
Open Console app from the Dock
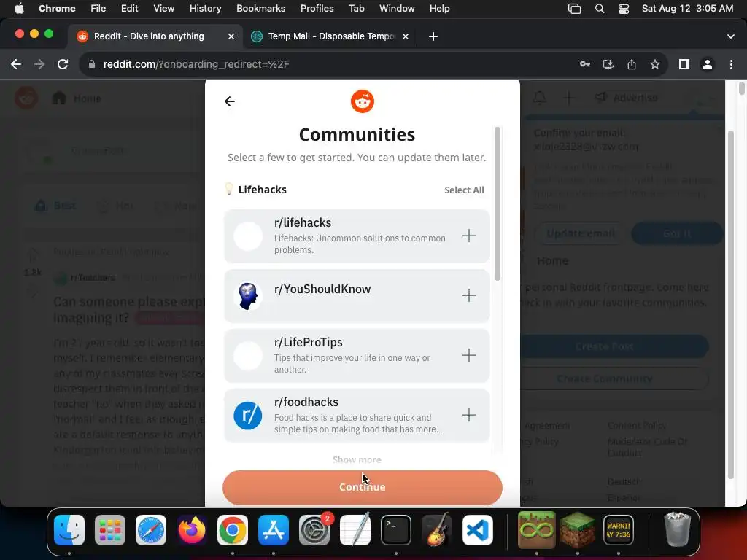point(619,530)
